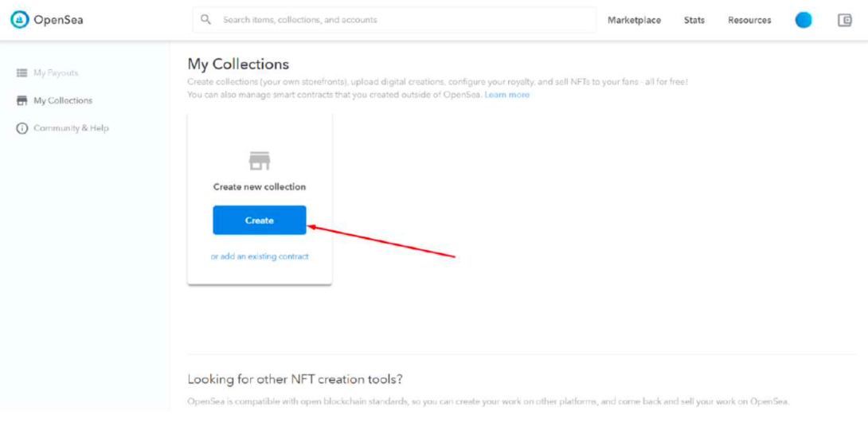868x422 pixels.
Task: Focus the search items and collections field
Action: point(394,20)
